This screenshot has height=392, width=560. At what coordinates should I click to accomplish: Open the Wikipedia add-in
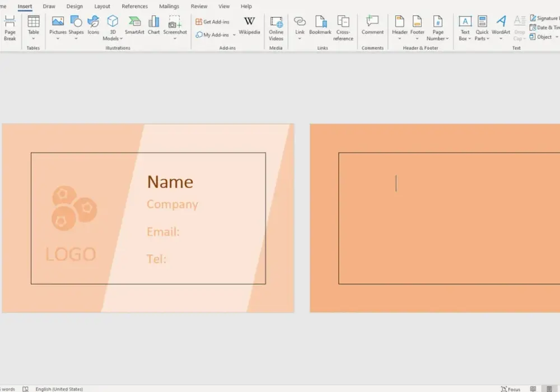[x=249, y=25]
